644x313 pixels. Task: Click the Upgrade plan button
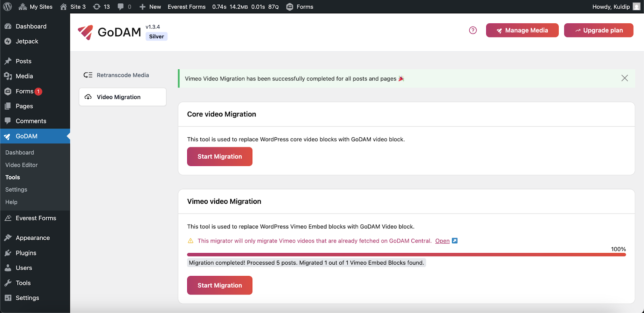tap(599, 30)
